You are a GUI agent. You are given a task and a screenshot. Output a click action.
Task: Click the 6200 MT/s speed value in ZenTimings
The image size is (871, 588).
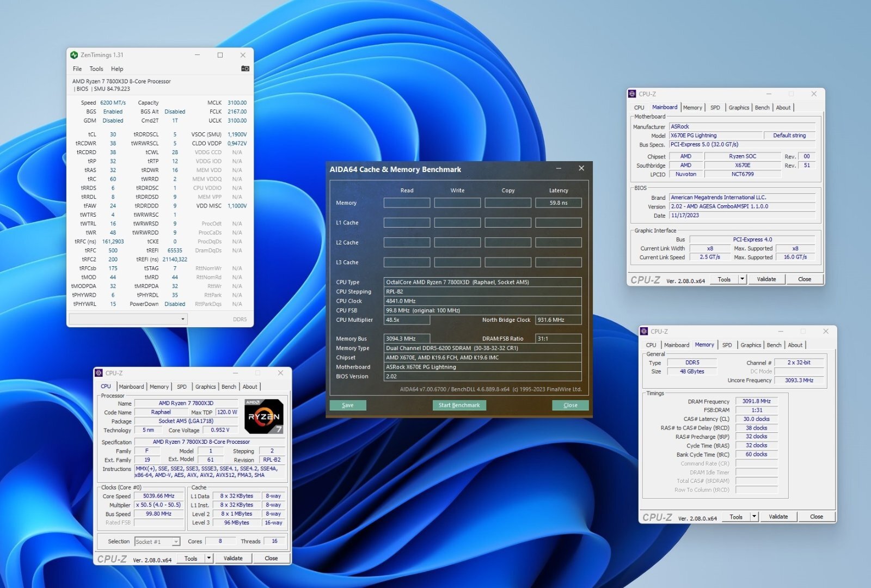click(x=113, y=103)
